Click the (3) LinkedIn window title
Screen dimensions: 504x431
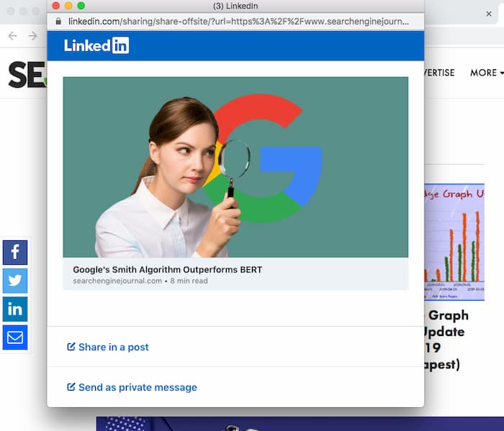235,6
